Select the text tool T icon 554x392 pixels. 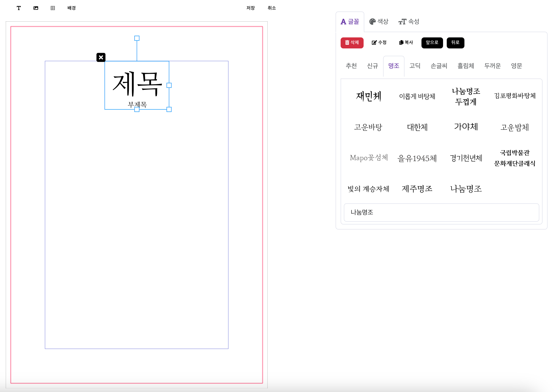pyautogui.click(x=19, y=8)
